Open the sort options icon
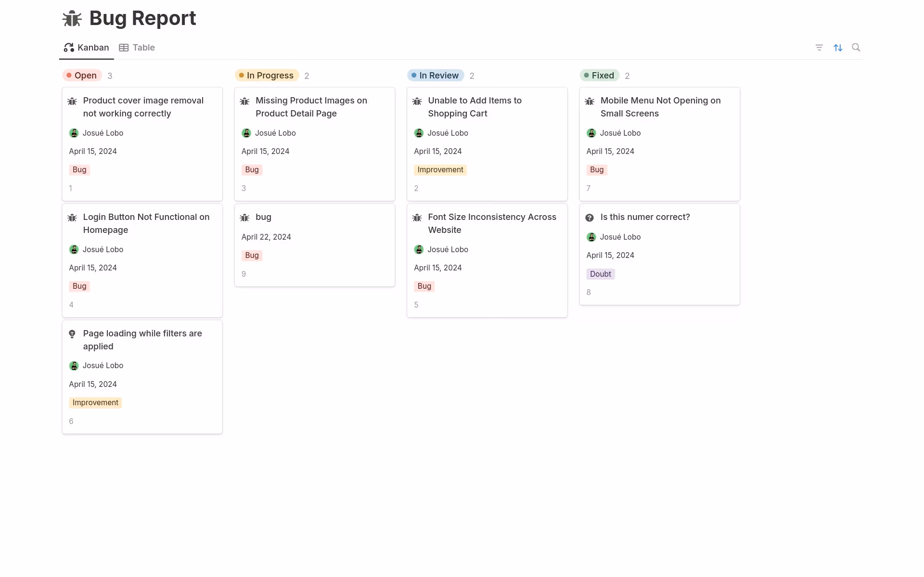The height and width of the screenshot is (577, 924). point(838,48)
